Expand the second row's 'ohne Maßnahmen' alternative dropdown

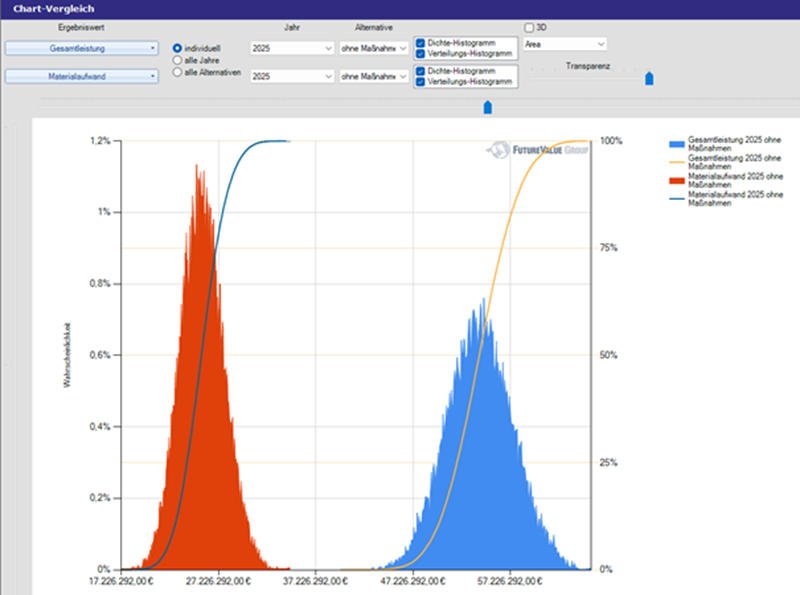(374, 77)
